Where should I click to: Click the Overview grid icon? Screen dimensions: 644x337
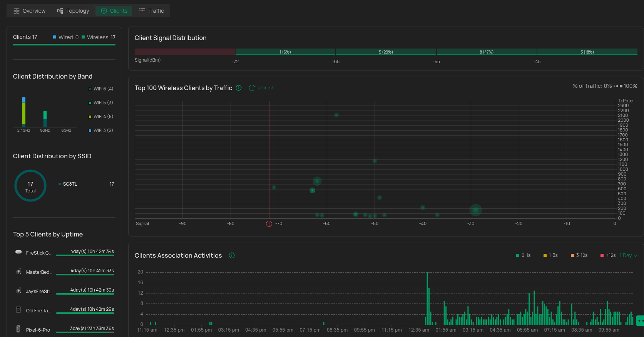click(16, 11)
